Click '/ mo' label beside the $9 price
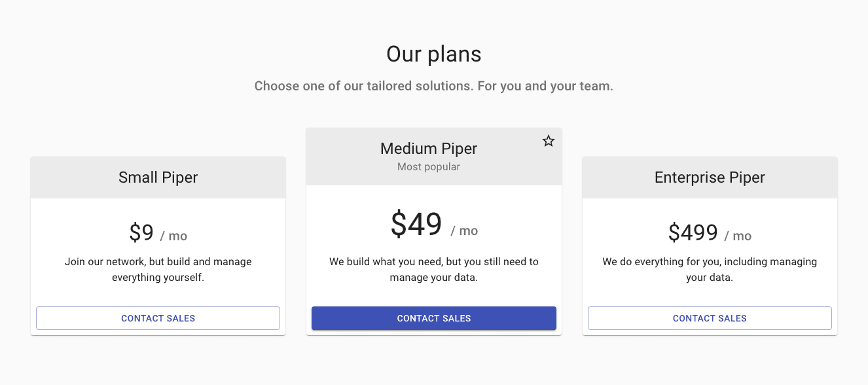Viewport: 868px width, 385px height. point(174,236)
